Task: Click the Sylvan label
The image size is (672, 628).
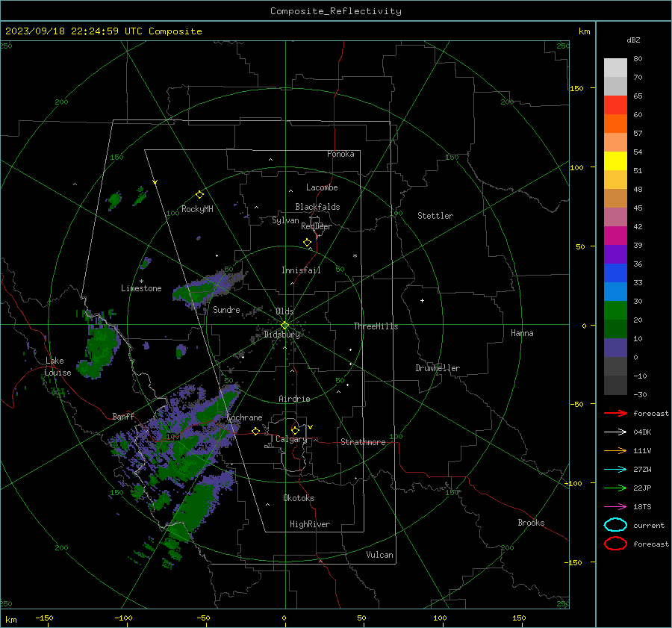Action: click(285, 221)
